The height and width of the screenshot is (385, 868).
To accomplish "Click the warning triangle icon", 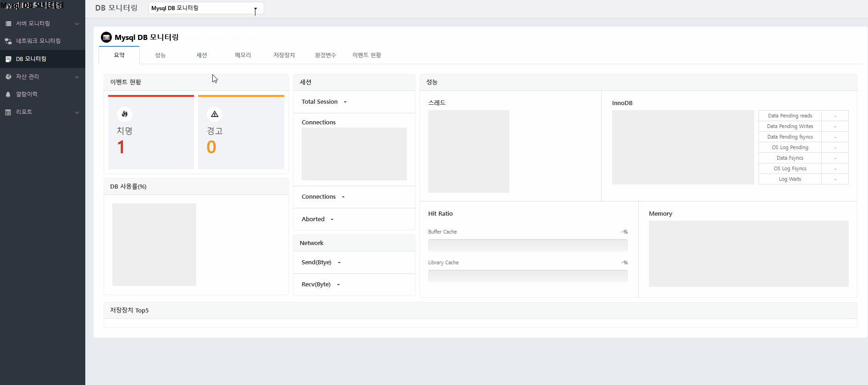I will [x=215, y=114].
